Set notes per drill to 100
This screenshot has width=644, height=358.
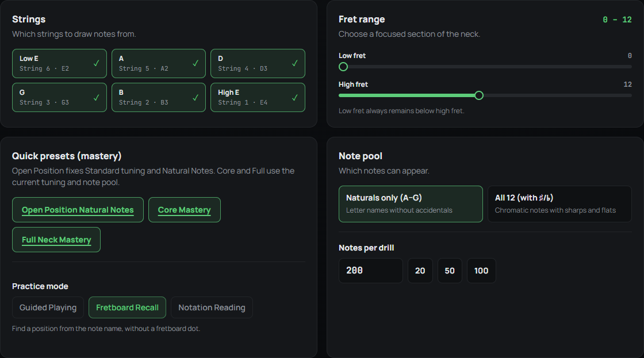point(481,271)
